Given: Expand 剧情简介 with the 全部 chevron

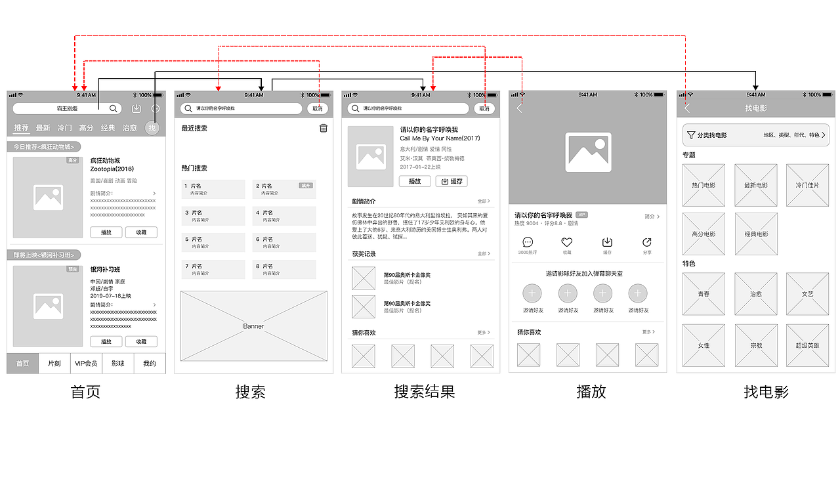Looking at the screenshot, I should click(484, 201).
